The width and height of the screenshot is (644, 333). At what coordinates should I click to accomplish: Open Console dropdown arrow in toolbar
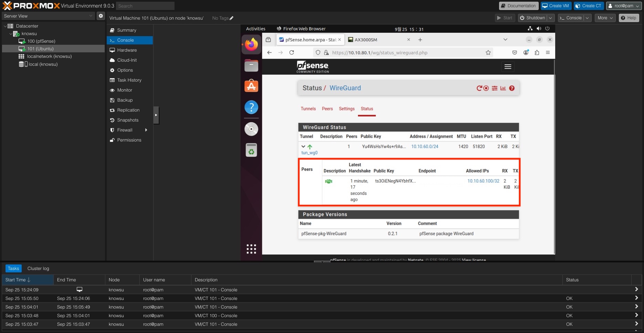pos(587,18)
